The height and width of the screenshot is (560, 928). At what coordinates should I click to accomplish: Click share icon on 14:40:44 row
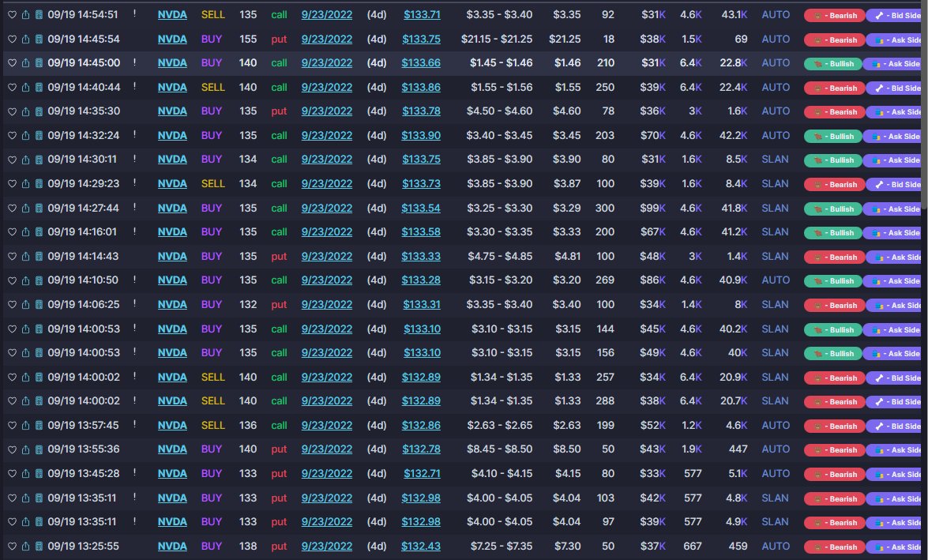[x=25, y=87]
